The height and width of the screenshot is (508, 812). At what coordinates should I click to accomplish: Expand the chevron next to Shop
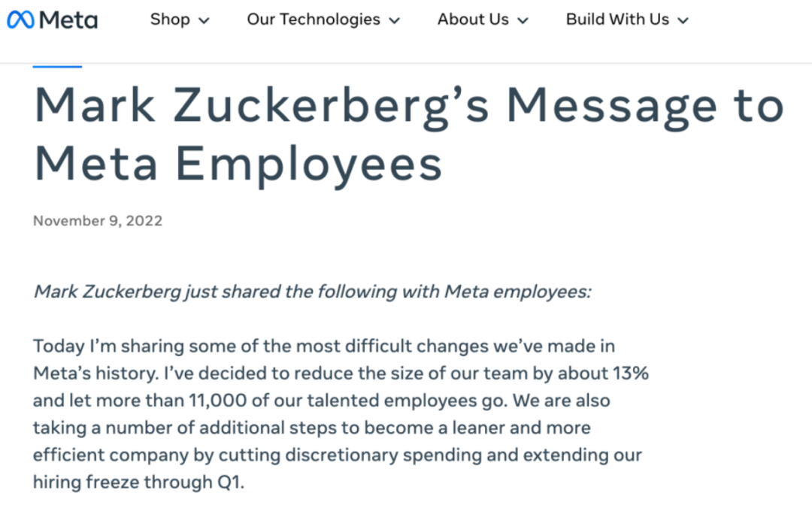[204, 21]
